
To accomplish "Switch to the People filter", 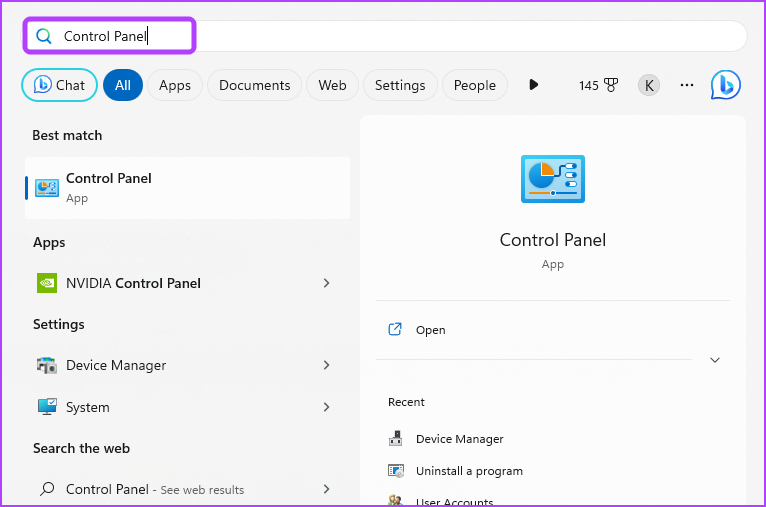I will [475, 85].
